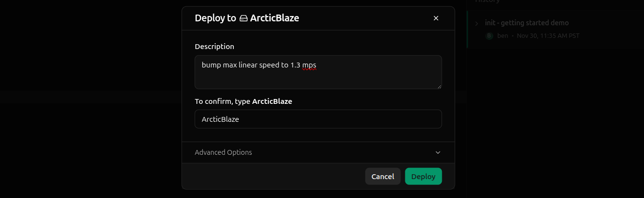Click the To confirm, type label text
Image resolution: width=644 pixels, height=198 pixels.
point(223,101)
